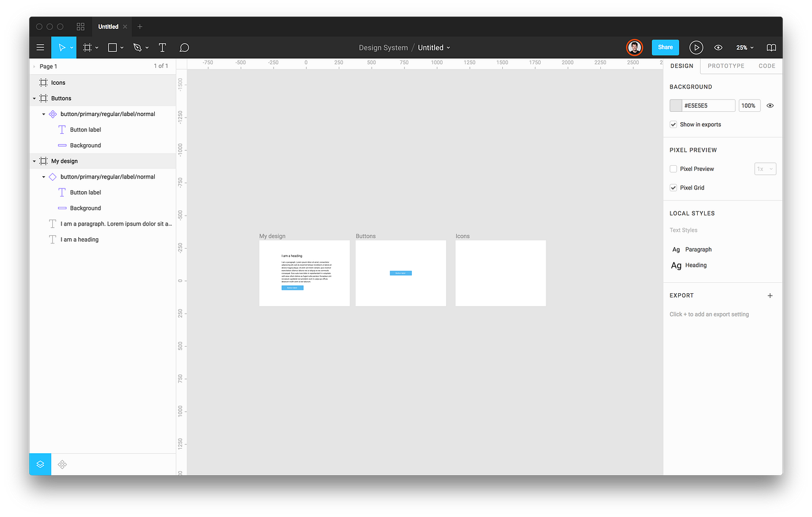Open Pixel Preview 1x dropdown
Viewport: 812px width, 517px height.
(765, 169)
